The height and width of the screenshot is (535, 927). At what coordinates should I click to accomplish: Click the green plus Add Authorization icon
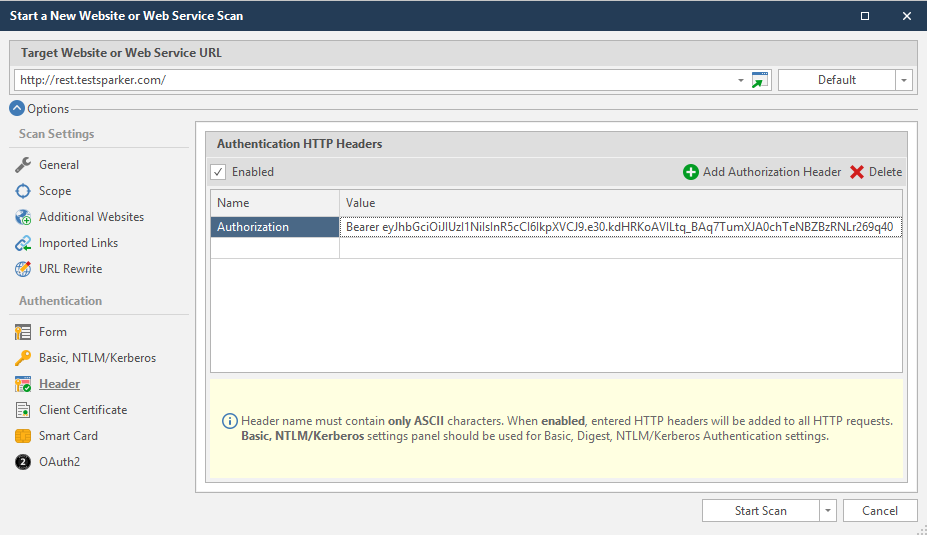click(x=691, y=172)
